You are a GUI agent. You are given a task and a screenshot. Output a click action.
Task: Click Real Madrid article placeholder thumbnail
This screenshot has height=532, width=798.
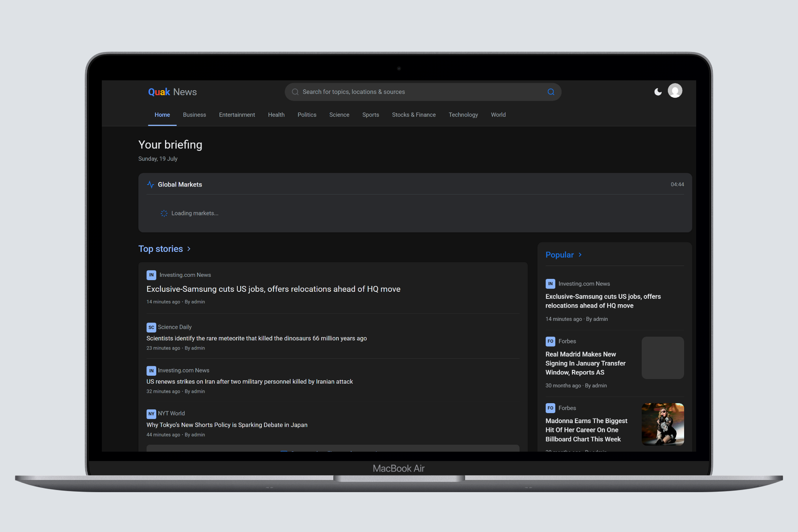tap(663, 358)
